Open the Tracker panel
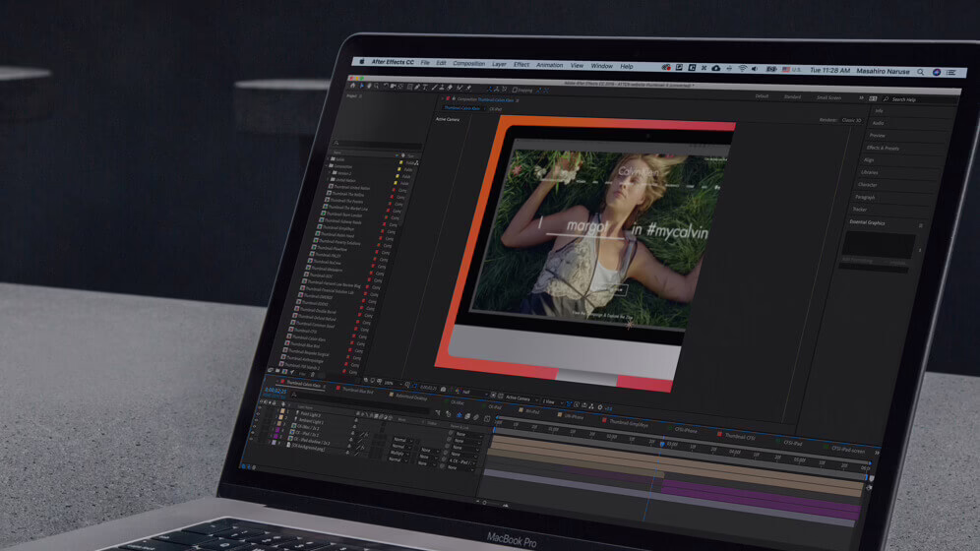 (860, 210)
